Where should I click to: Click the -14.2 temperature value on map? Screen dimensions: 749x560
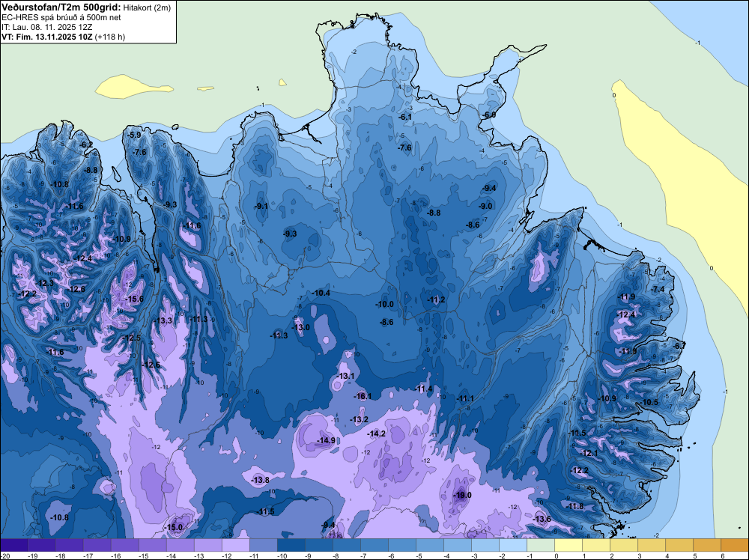point(377,433)
